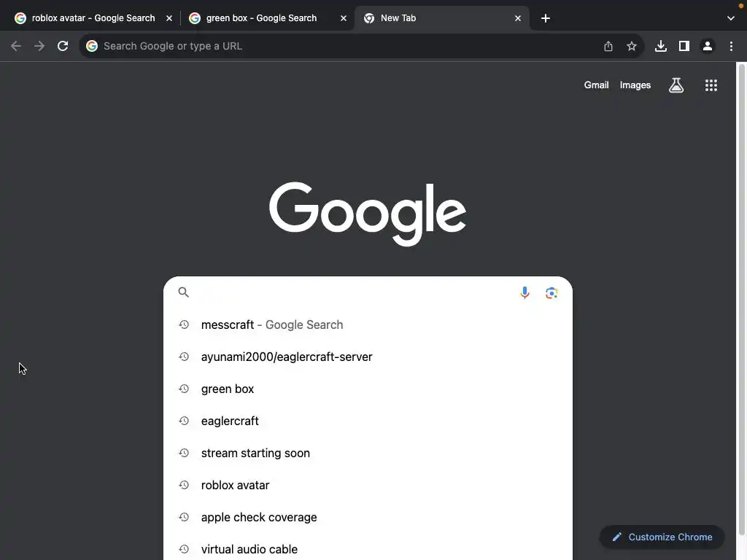Click history icon beside messcraft
The image size is (747, 560).
coord(184,324)
